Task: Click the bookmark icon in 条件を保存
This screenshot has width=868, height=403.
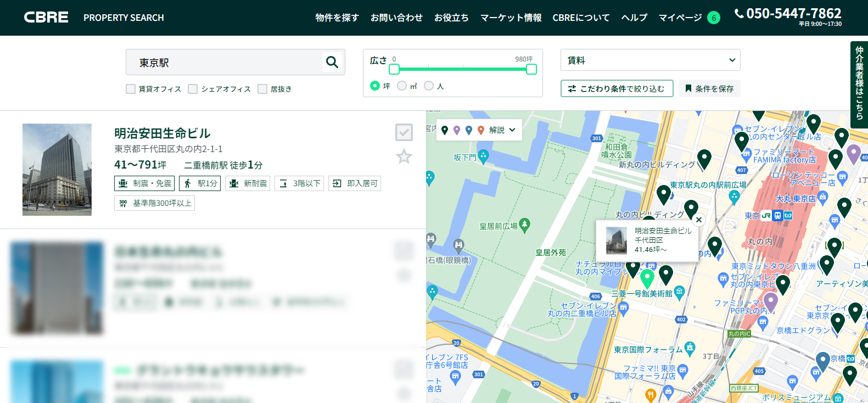Action: tap(688, 88)
